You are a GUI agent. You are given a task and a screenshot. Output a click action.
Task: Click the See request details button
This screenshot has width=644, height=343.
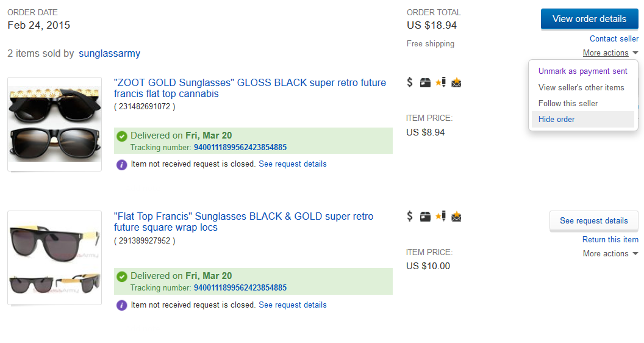pyautogui.click(x=593, y=221)
